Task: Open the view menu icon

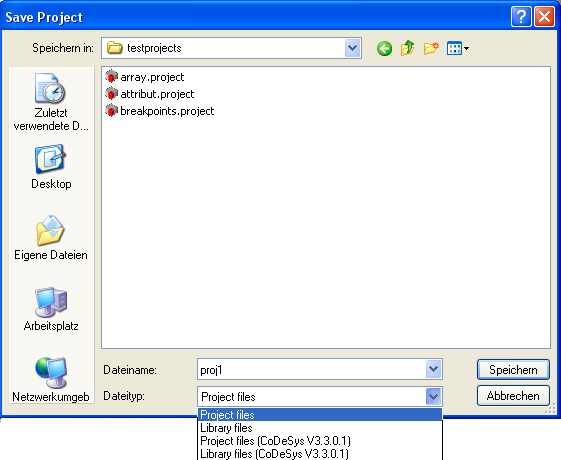Action: tap(458, 48)
